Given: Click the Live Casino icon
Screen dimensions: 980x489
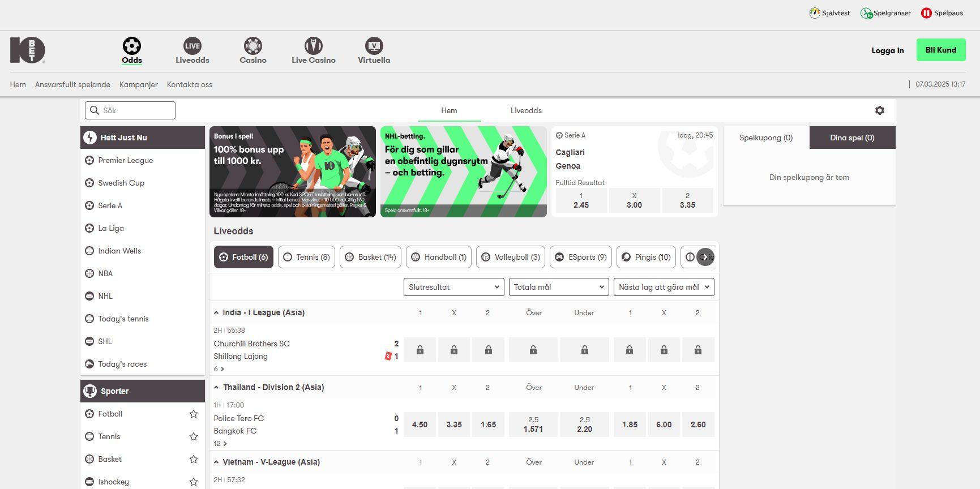Looking at the screenshot, I should click(x=313, y=46).
